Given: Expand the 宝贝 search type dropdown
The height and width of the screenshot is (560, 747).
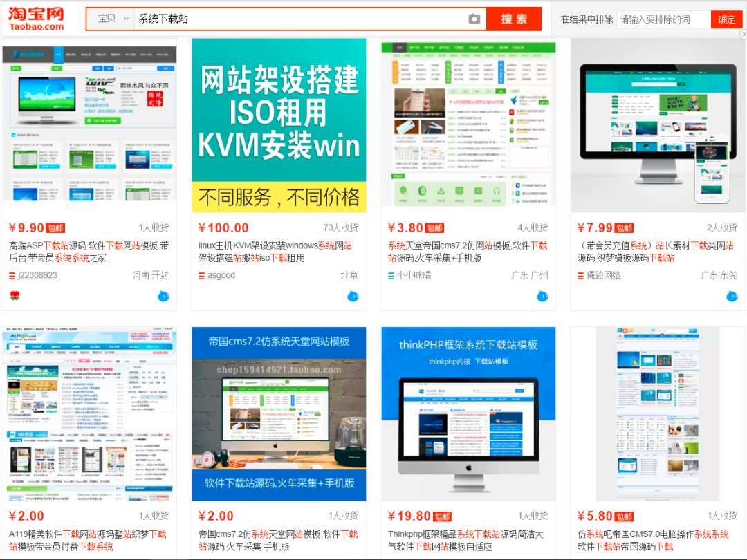Looking at the screenshot, I should click(x=111, y=19).
